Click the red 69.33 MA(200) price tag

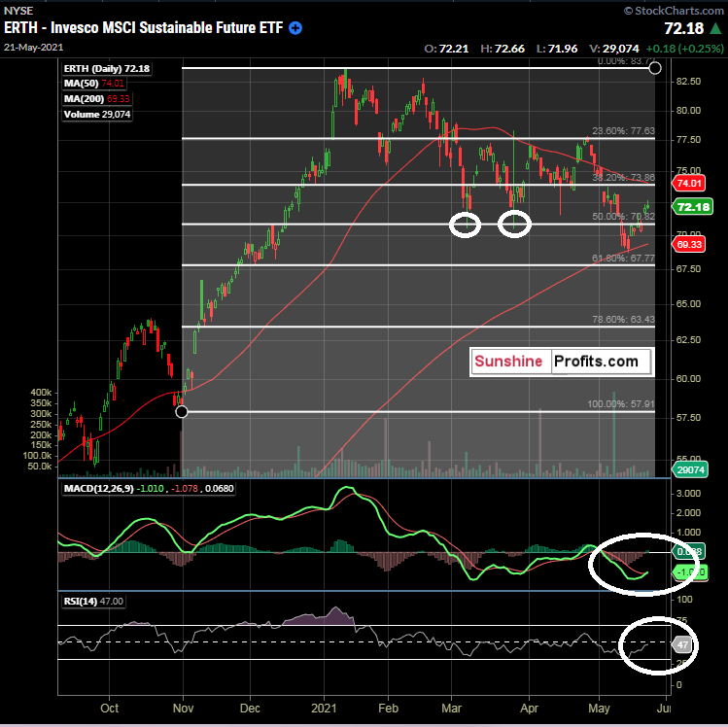(689, 244)
